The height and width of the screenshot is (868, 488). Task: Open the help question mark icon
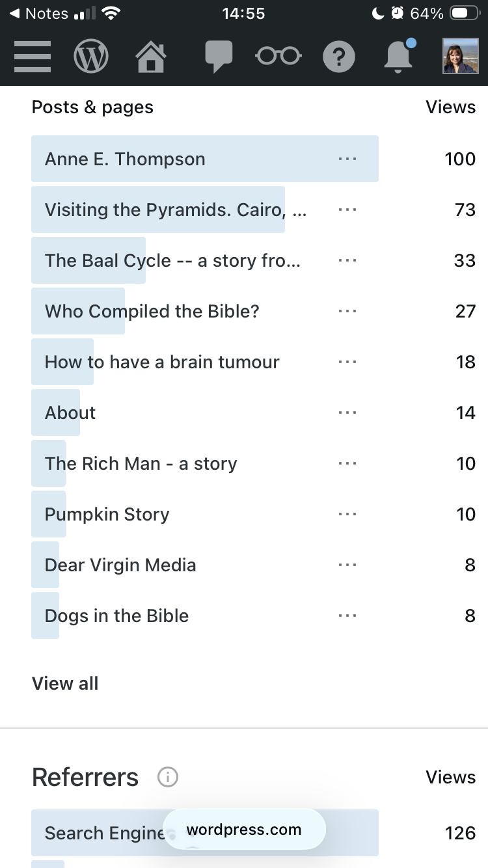point(339,57)
